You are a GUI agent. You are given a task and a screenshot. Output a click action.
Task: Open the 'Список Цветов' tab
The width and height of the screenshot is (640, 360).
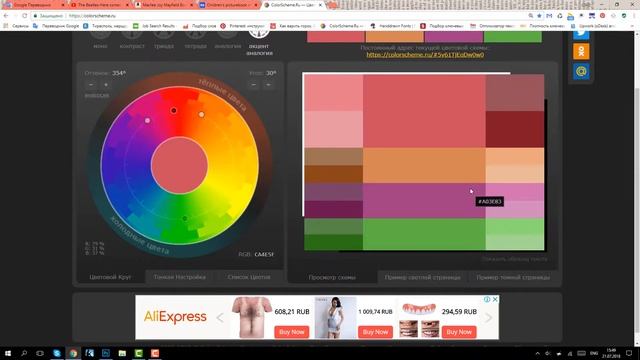tap(249, 277)
